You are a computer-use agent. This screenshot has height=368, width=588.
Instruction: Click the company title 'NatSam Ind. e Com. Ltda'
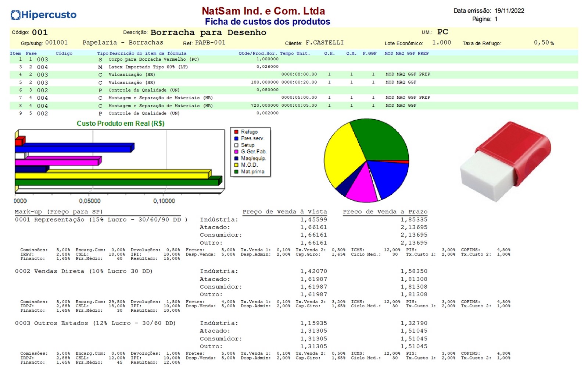click(x=263, y=11)
